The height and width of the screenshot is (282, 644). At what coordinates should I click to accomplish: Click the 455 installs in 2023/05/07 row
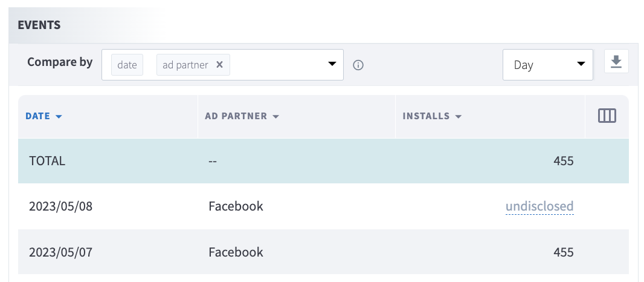(563, 252)
